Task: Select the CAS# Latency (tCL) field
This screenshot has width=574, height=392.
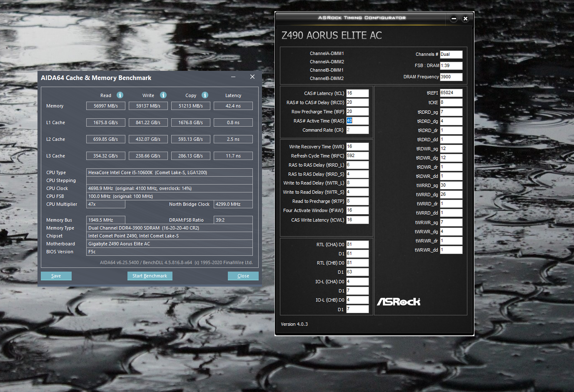Action: pyautogui.click(x=357, y=93)
